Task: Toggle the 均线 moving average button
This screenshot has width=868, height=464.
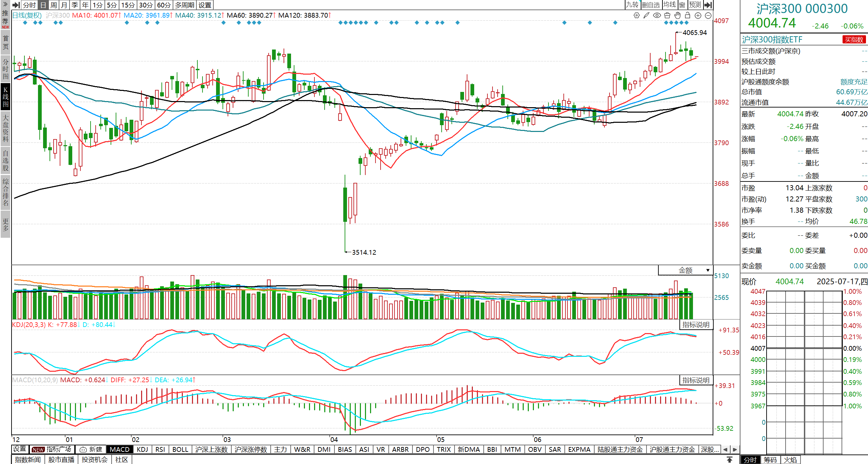Action: click(670, 5)
